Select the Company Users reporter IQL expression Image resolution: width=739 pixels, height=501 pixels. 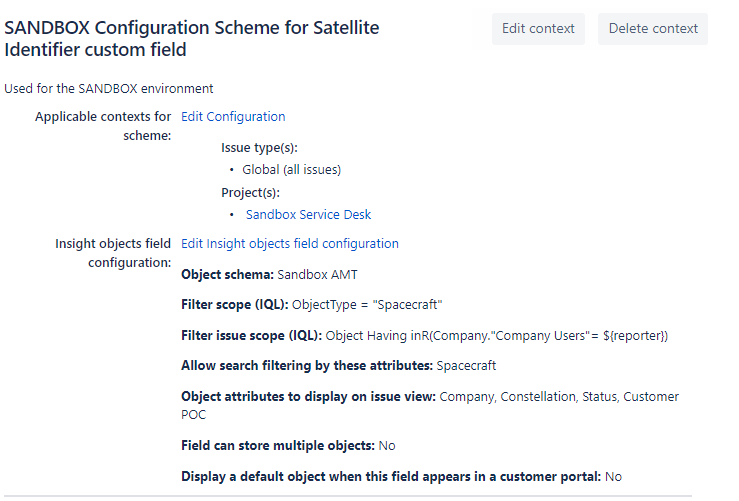point(497,336)
